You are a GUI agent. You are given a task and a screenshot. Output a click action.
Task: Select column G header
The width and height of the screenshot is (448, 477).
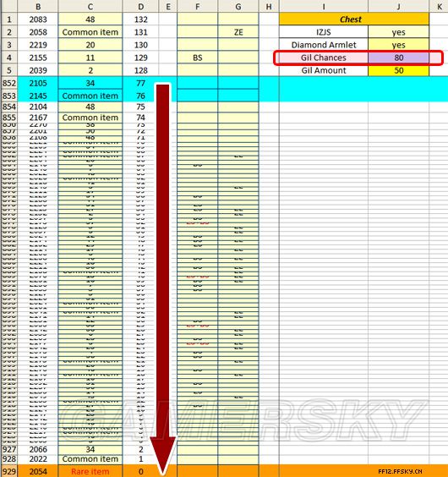238,7
